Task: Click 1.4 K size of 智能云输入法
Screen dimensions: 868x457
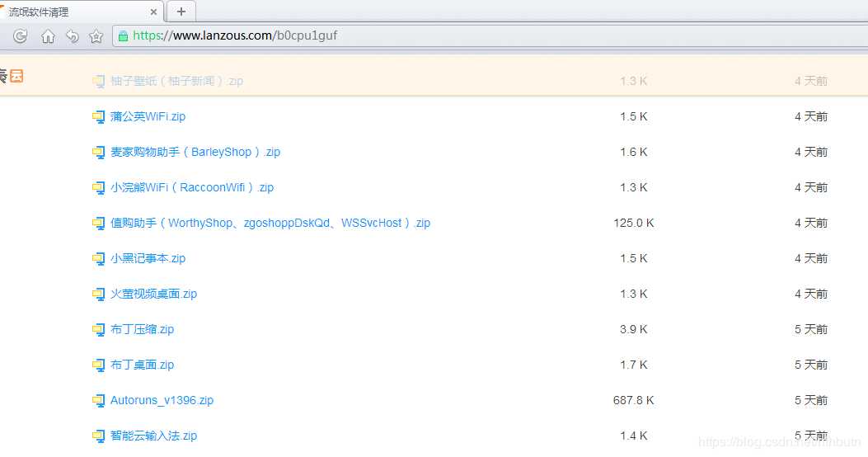Action: coord(634,436)
